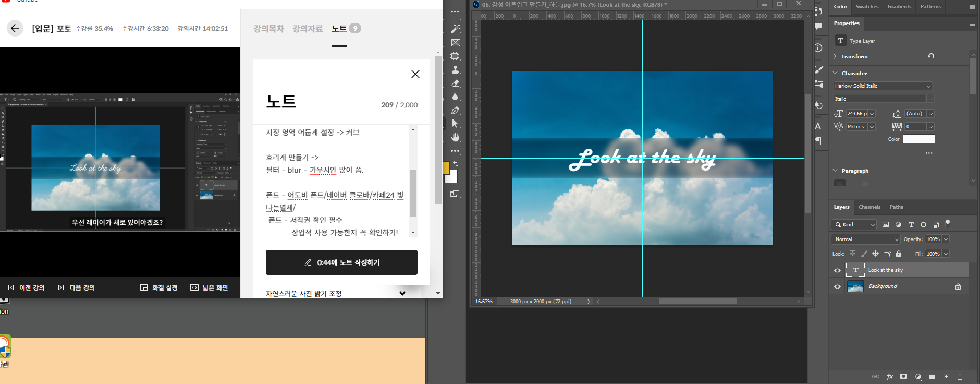
Task: Switch to 넓은 화면 wide screen
Action: tap(209, 287)
